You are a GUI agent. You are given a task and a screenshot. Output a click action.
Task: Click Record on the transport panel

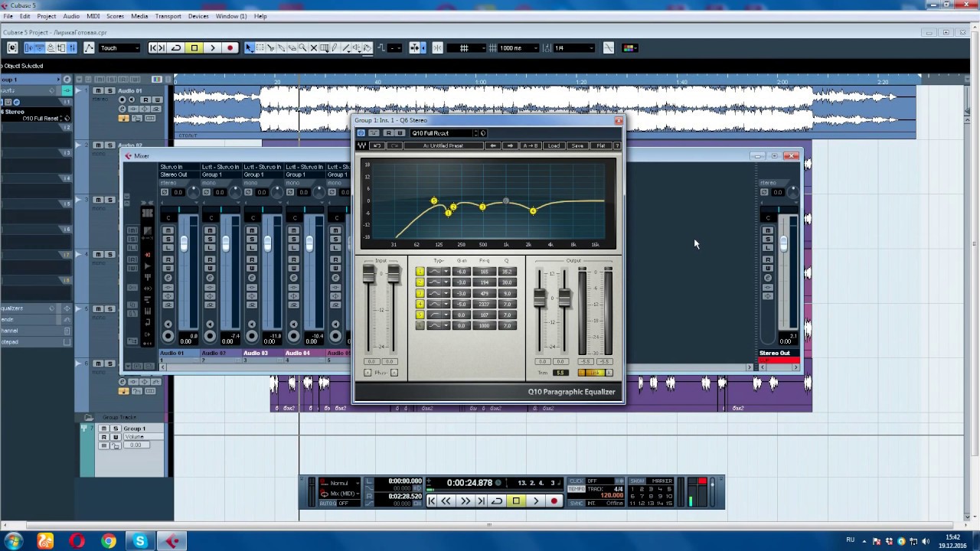point(554,500)
